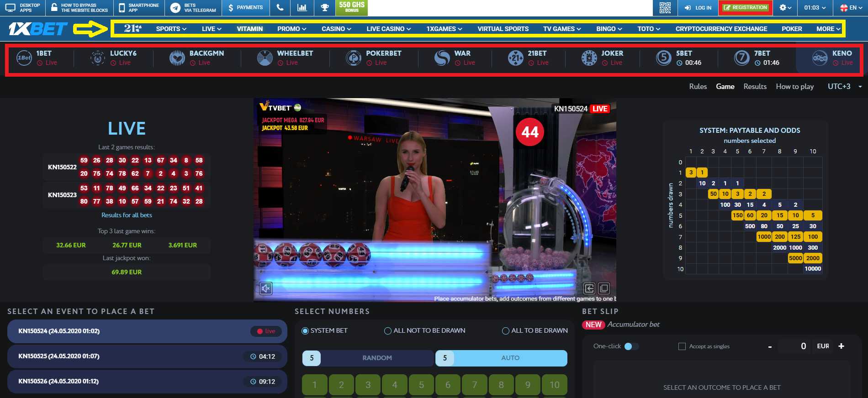Click the trophy icon in top bar
Image resolution: width=868 pixels, height=398 pixels.
(x=324, y=8)
